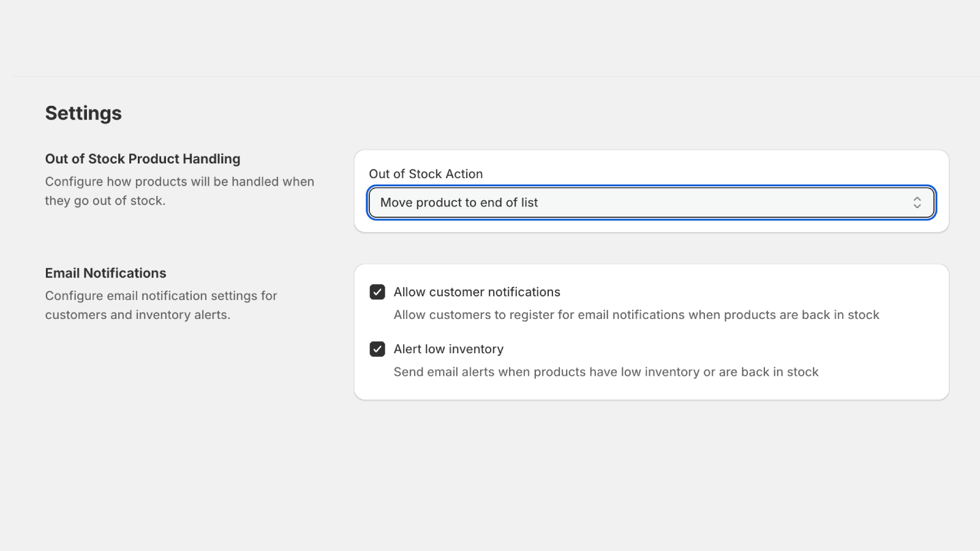Click the blank area right of the Out of Stock Action label
Screen dimensions: 980x551
click(704, 174)
